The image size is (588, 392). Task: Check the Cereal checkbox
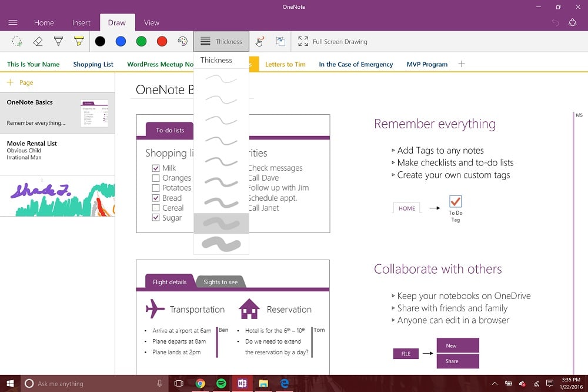pyautogui.click(x=156, y=208)
